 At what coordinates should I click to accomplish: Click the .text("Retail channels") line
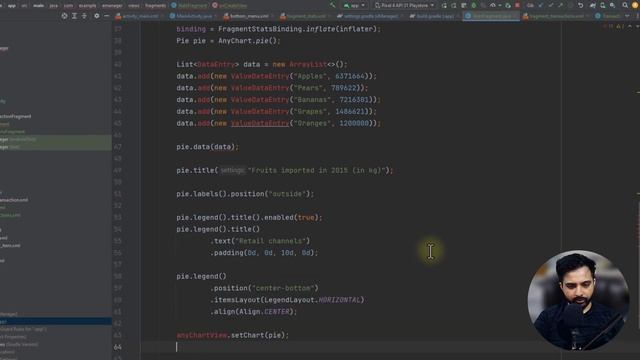click(260, 241)
